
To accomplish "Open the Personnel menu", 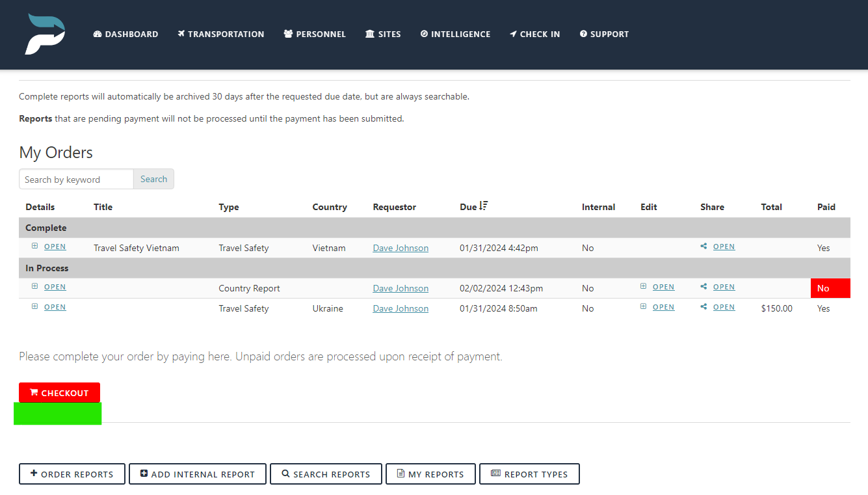I will click(315, 34).
